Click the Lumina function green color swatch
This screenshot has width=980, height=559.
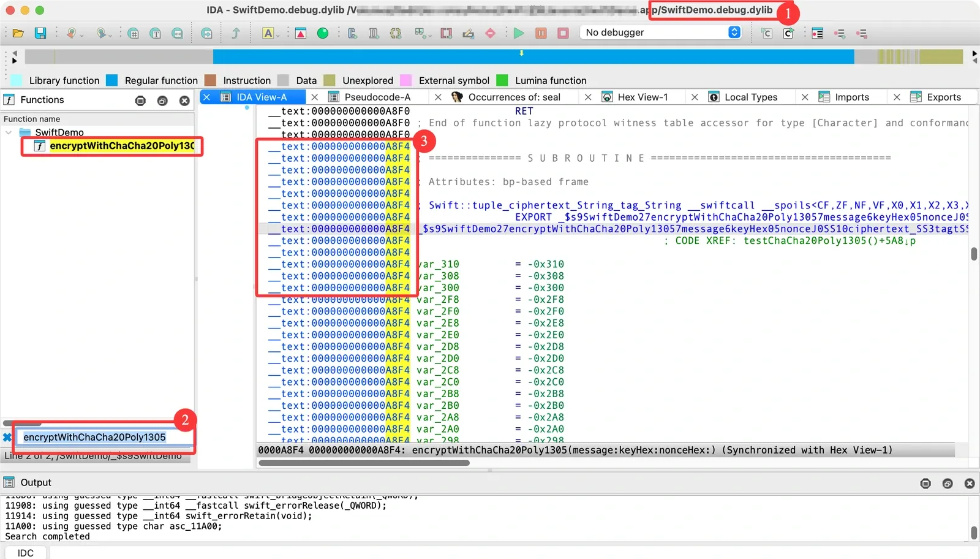click(x=502, y=80)
